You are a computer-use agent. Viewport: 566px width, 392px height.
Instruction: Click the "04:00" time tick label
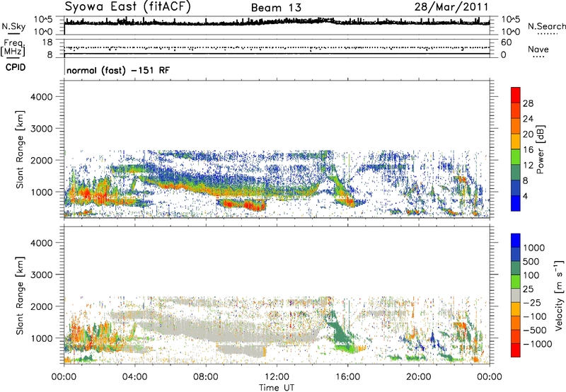tap(135, 377)
